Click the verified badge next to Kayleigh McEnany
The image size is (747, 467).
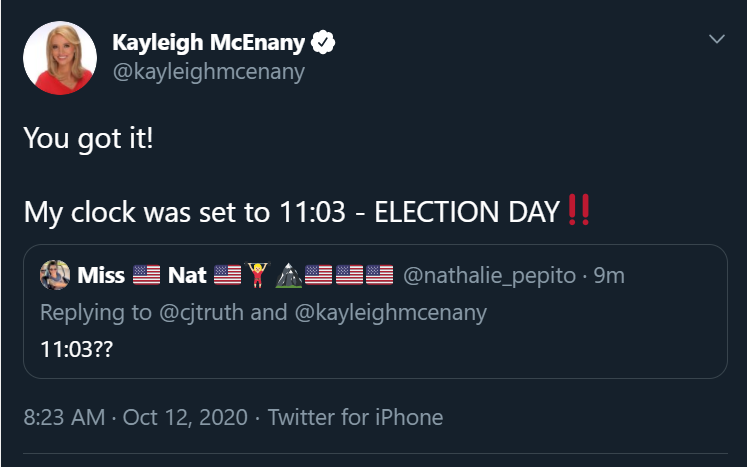pyautogui.click(x=323, y=42)
